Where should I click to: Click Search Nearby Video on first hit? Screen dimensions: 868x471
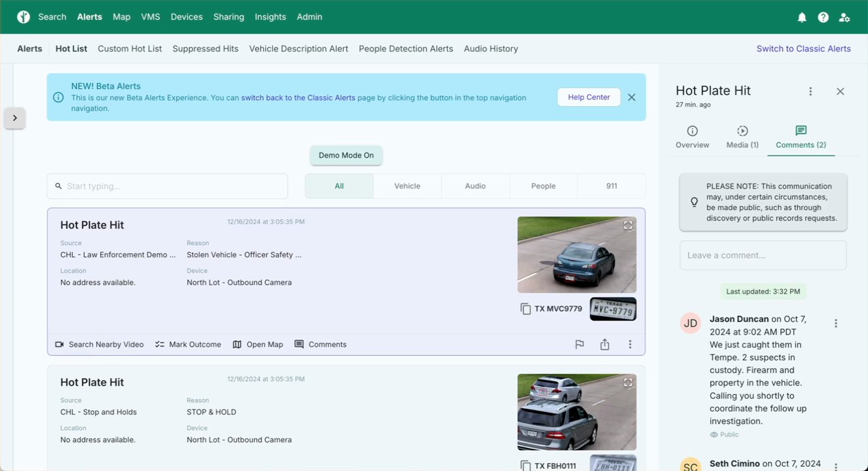[x=99, y=344]
